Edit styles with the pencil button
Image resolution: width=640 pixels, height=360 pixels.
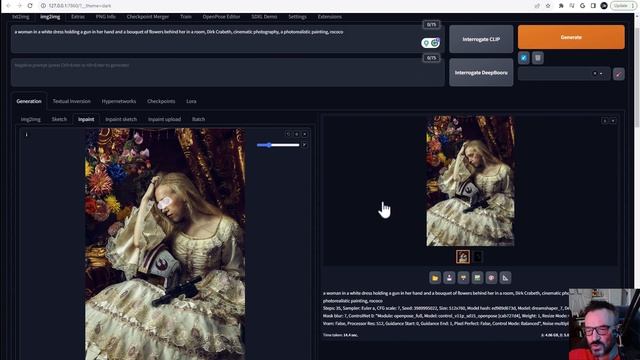[x=619, y=74]
